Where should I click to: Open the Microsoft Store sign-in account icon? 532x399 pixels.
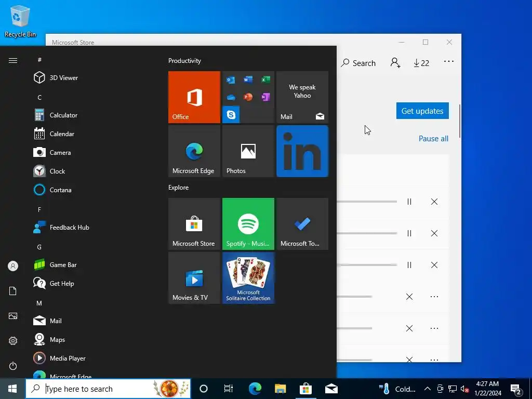click(395, 63)
